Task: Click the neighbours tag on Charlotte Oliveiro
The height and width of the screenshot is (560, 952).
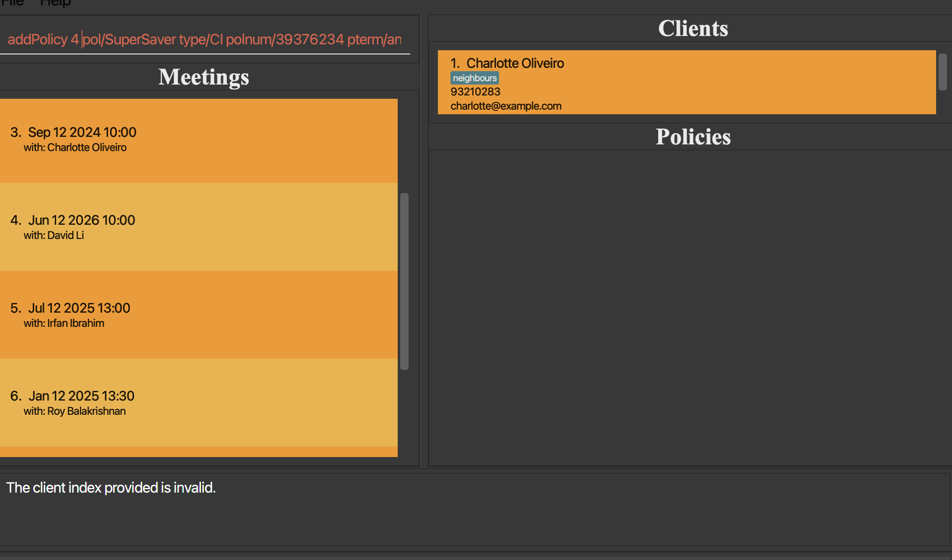Action: (474, 78)
